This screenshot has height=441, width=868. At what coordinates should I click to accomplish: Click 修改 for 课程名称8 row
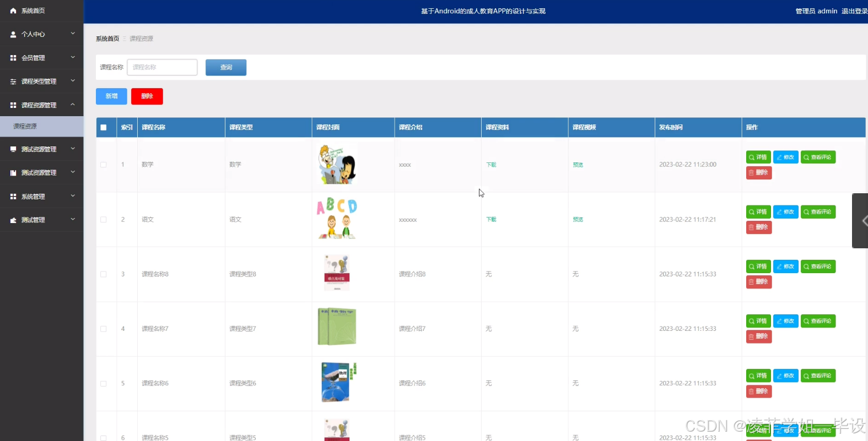(x=785, y=266)
